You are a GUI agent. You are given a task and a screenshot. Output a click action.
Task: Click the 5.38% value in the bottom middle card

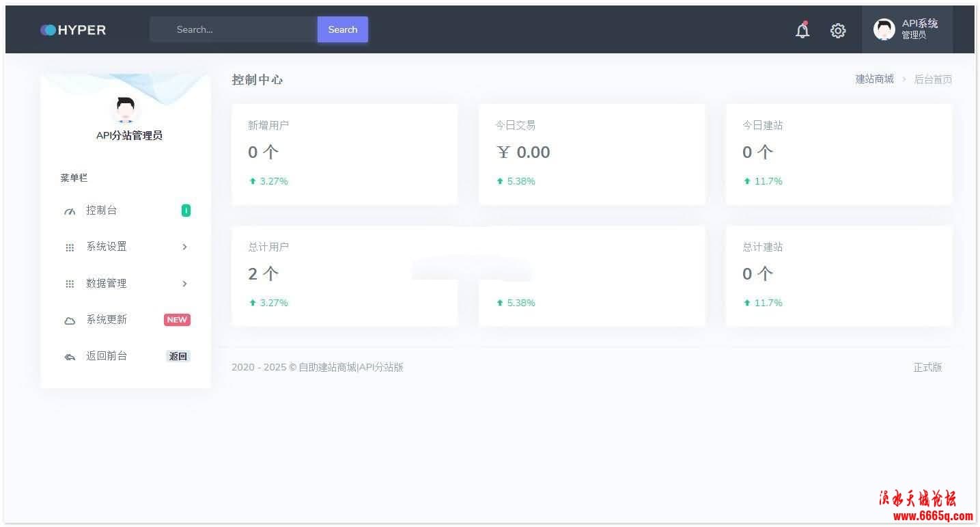pos(521,303)
